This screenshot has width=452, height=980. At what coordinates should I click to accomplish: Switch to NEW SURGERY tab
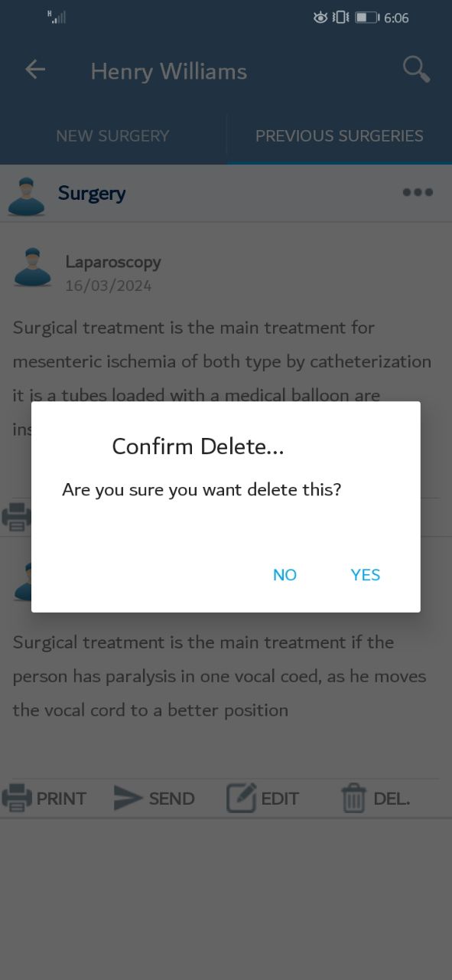coord(112,136)
